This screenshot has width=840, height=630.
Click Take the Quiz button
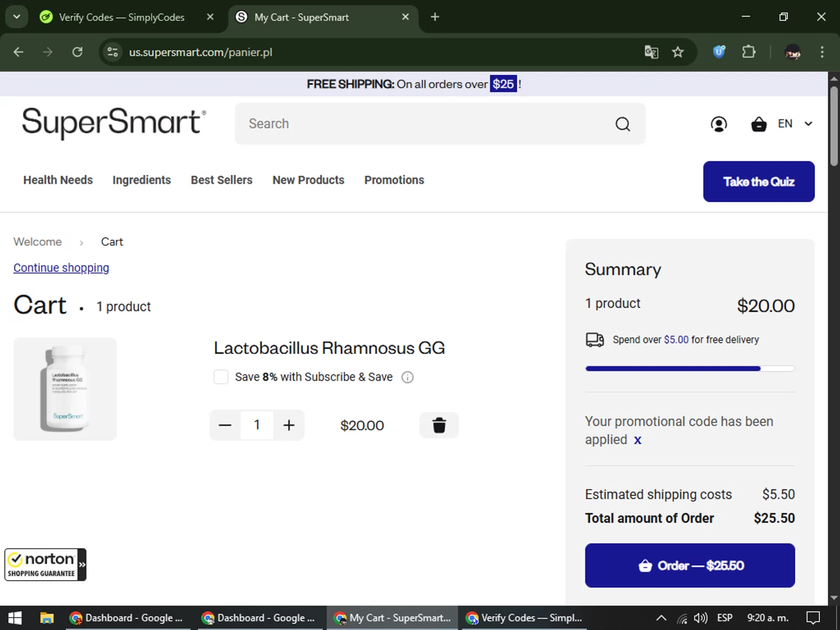tap(759, 181)
